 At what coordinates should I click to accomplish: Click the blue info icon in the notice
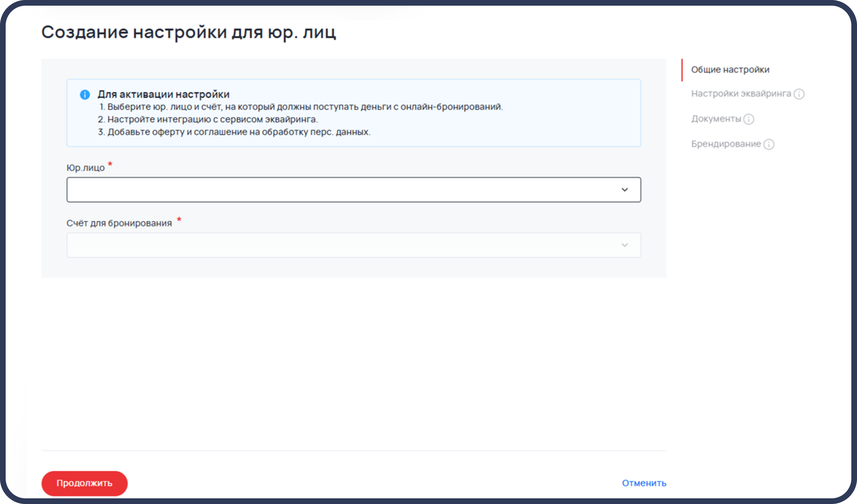pyautogui.click(x=85, y=95)
